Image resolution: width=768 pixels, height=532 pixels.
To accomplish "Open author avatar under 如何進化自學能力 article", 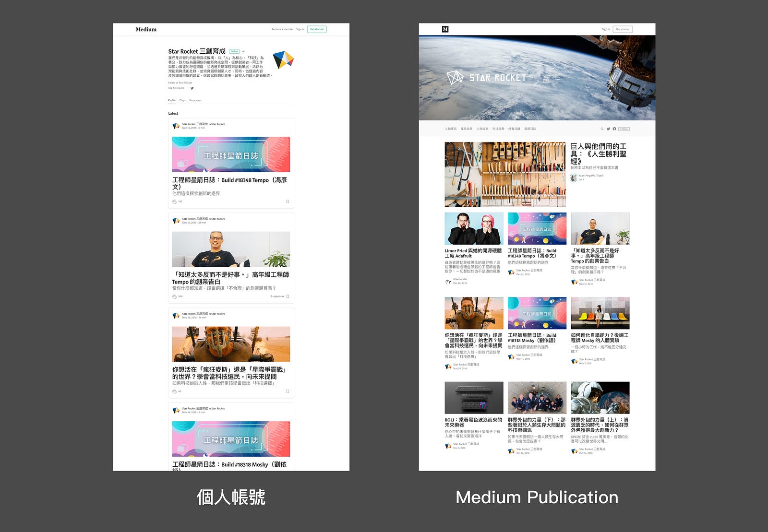I will (x=574, y=361).
